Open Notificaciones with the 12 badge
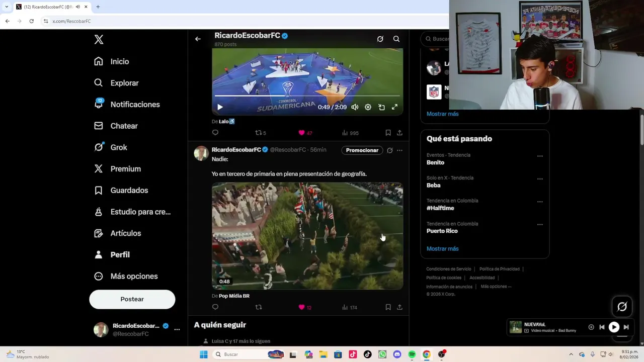The image size is (644, 362). coord(127,105)
